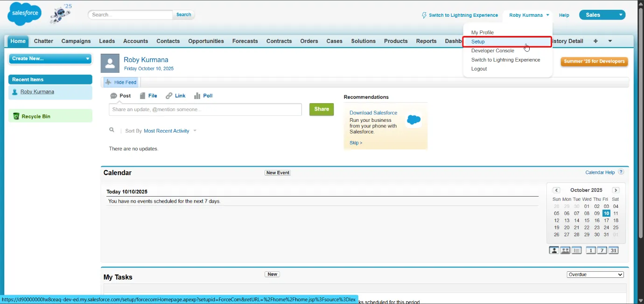
Task: Click the feed search magnifier icon
Action: (112, 130)
